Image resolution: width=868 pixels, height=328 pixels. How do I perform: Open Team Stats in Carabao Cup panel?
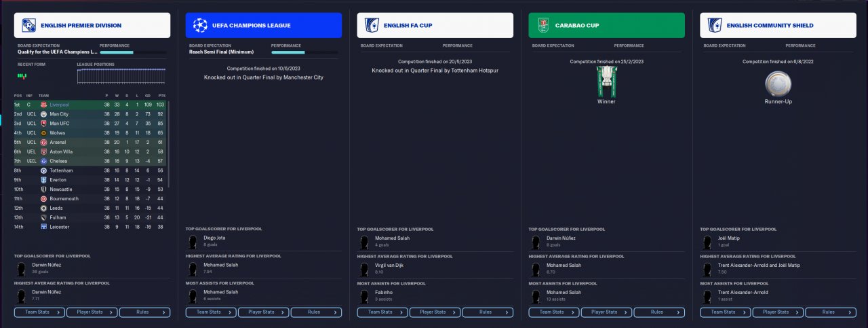(x=554, y=312)
